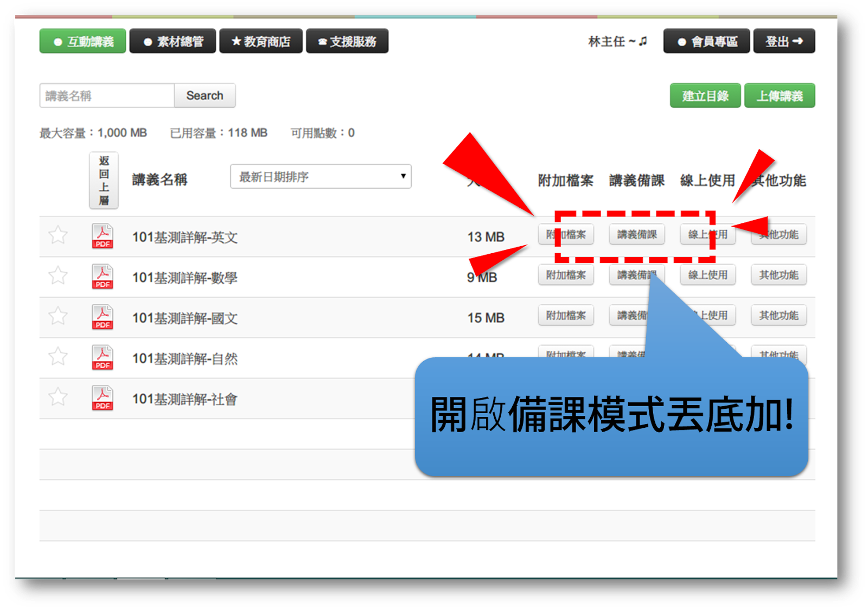Click the 講義備課 column header

pyautogui.click(x=637, y=181)
